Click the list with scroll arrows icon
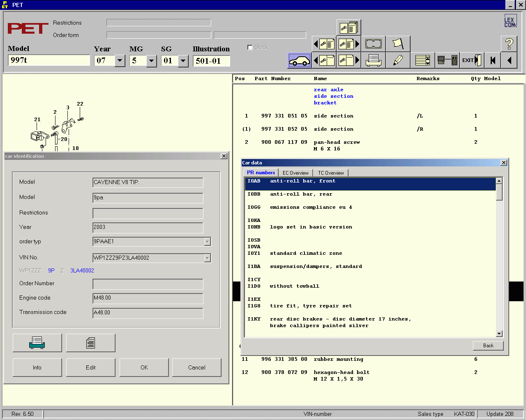Image resolution: width=526 pixels, height=420 pixels. point(422,60)
